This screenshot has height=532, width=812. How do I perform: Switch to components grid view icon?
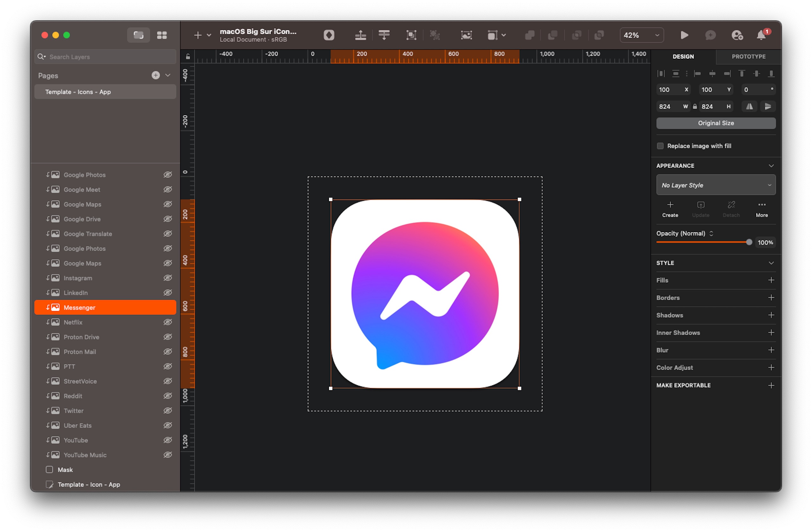pyautogui.click(x=162, y=35)
